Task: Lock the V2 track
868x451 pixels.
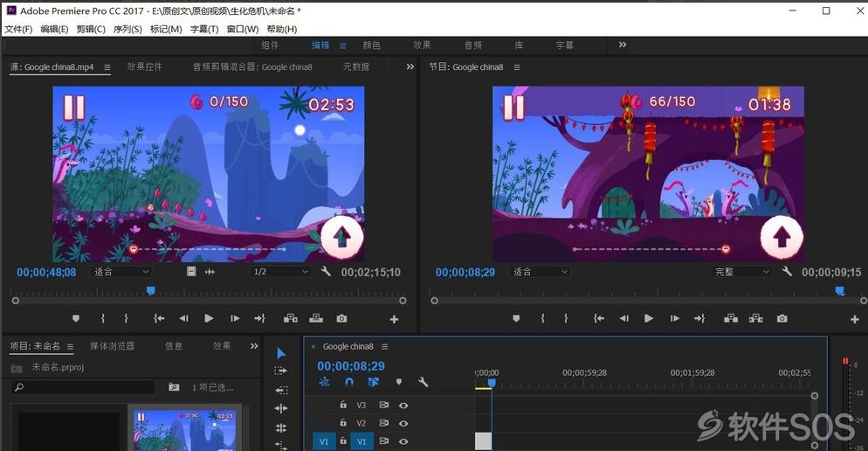Action: pos(343,423)
